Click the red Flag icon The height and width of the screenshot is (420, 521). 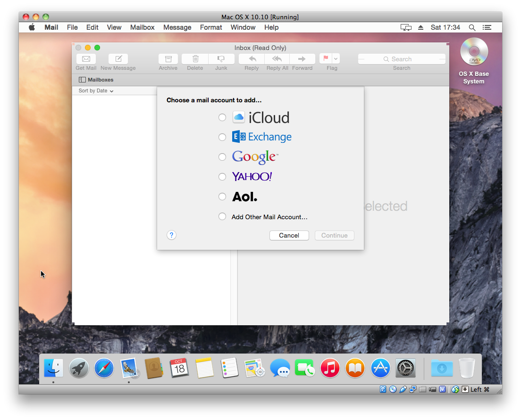coord(326,59)
